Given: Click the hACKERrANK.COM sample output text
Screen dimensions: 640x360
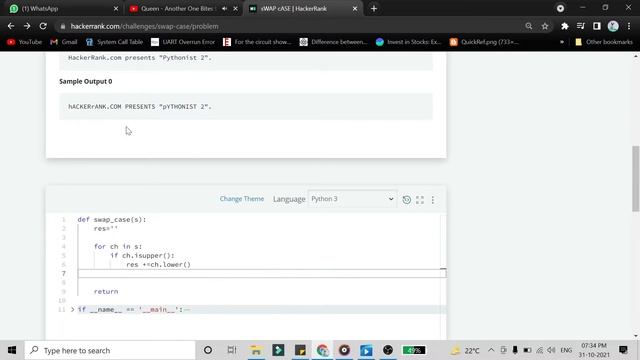Looking at the screenshot, I should coord(140,107).
